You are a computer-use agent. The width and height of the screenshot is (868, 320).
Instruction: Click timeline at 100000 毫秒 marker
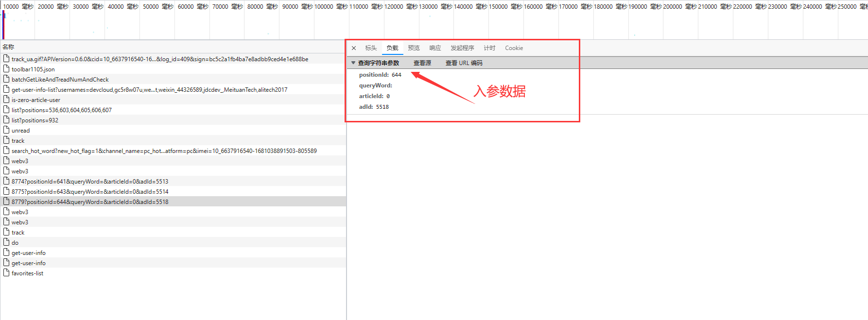324,7
